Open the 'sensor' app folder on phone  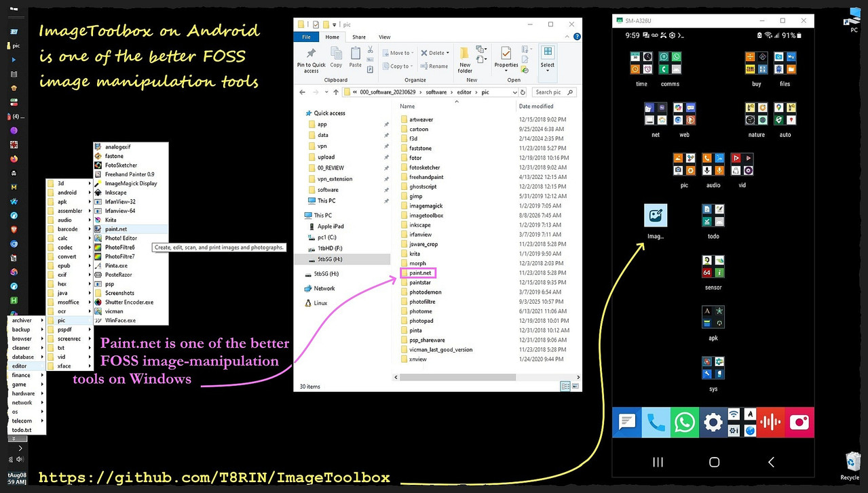click(713, 267)
